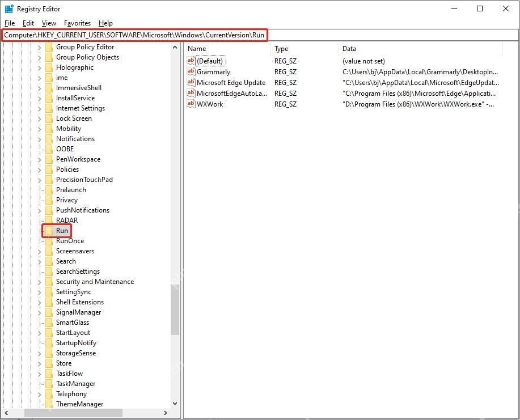Expand the Notifications key

tap(40, 139)
